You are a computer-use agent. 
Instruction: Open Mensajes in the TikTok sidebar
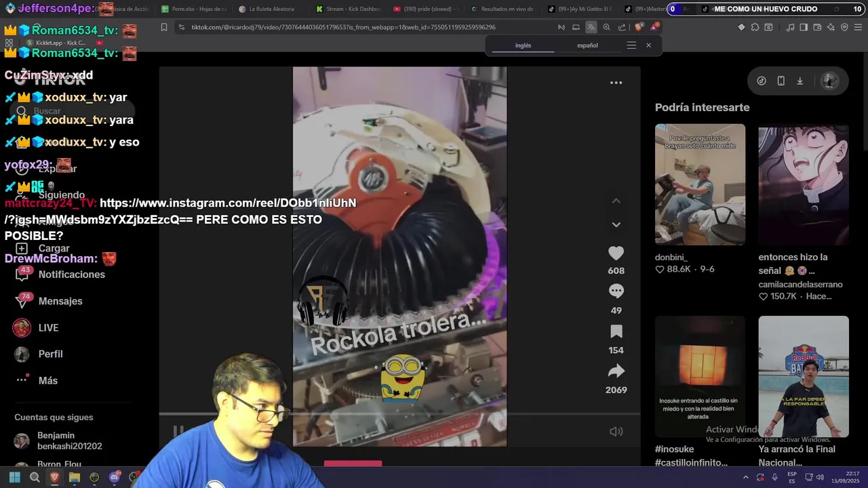[x=49, y=301]
